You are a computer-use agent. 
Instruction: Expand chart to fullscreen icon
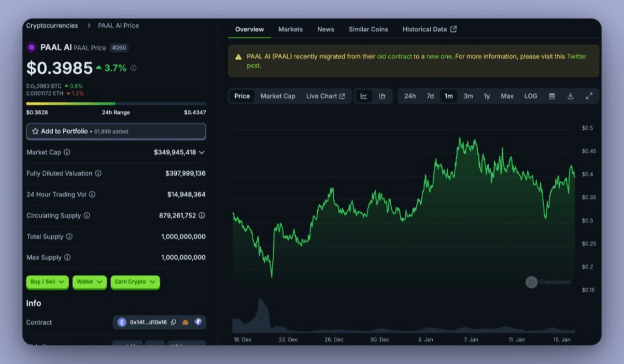click(x=589, y=96)
